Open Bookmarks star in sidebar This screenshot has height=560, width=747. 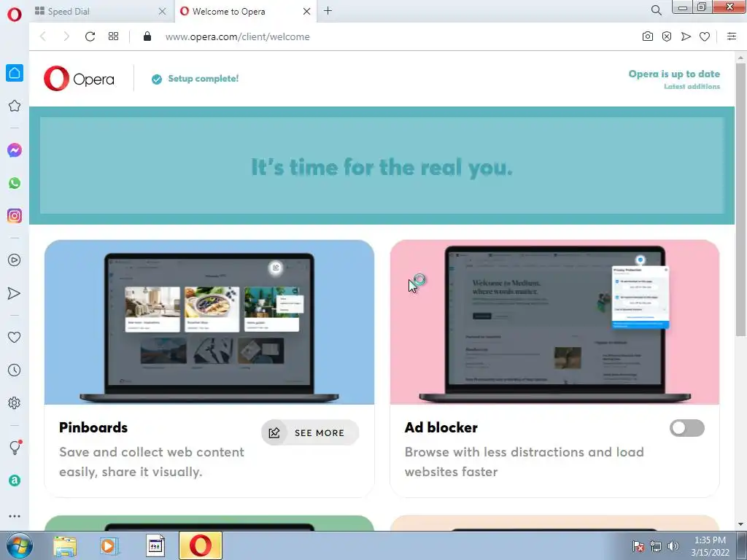pos(15,106)
